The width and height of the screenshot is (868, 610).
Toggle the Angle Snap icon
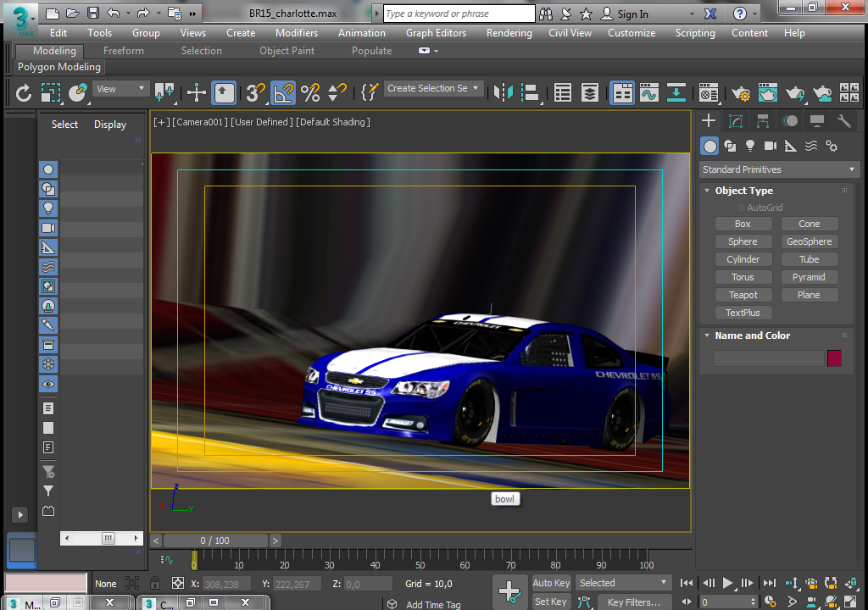tap(283, 92)
